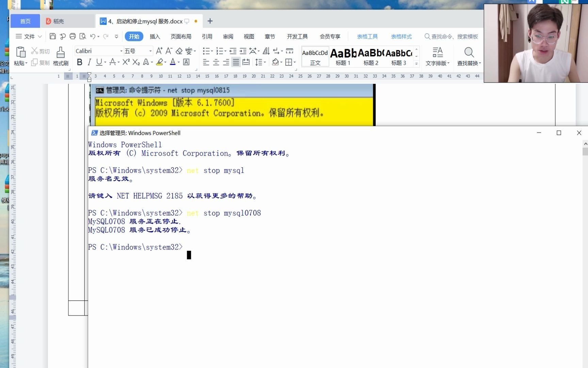Viewport: 588px width, 368px height.
Task: Expand the numbered list dropdown
Action: point(226,51)
